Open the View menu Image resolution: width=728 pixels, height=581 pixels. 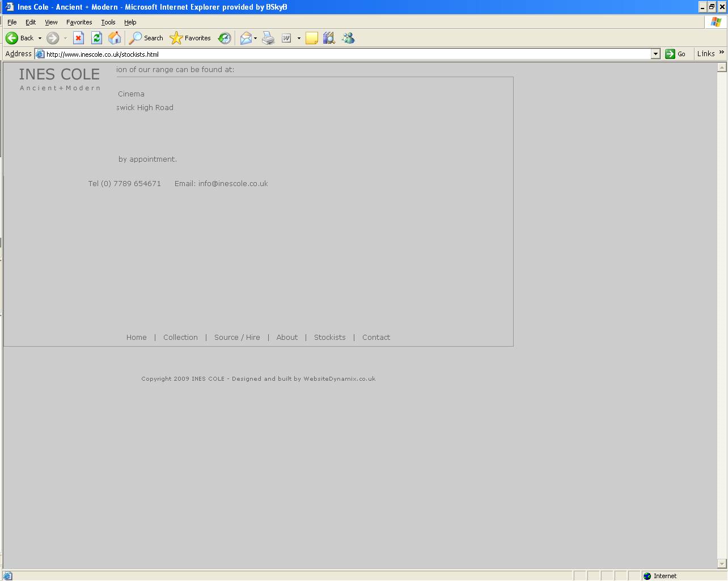pyautogui.click(x=51, y=22)
